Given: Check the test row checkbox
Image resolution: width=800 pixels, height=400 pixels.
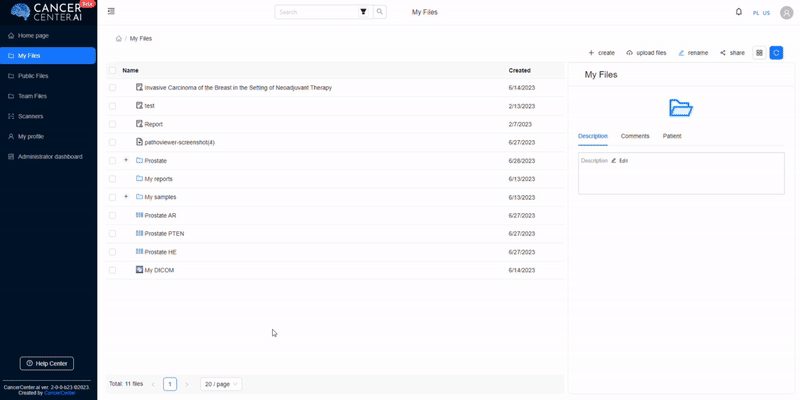Looking at the screenshot, I should pyautogui.click(x=112, y=106).
